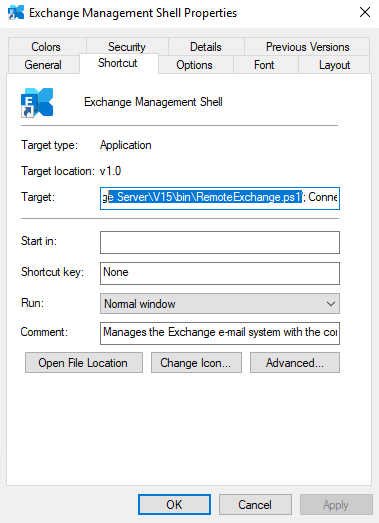Viewport: 379px width, 523px height.
Task: Focus the Shortcut key field
Action: coord(220,273)
